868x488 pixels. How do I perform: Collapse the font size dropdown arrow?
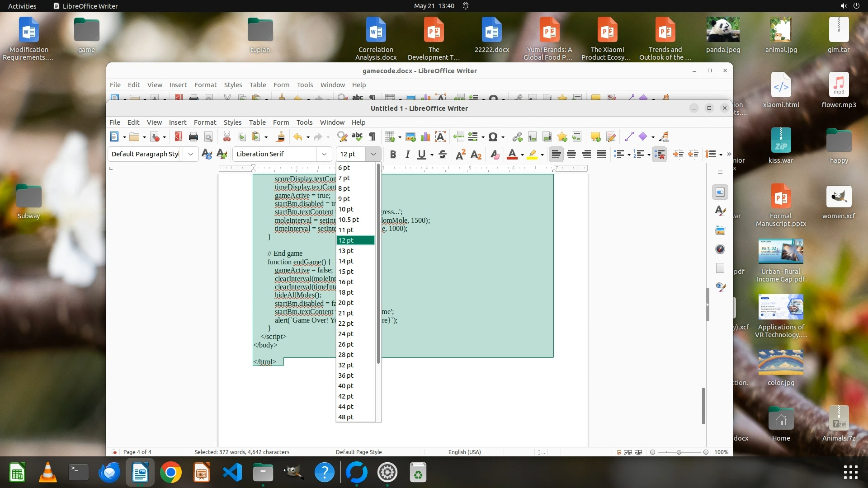pos(373,154)
